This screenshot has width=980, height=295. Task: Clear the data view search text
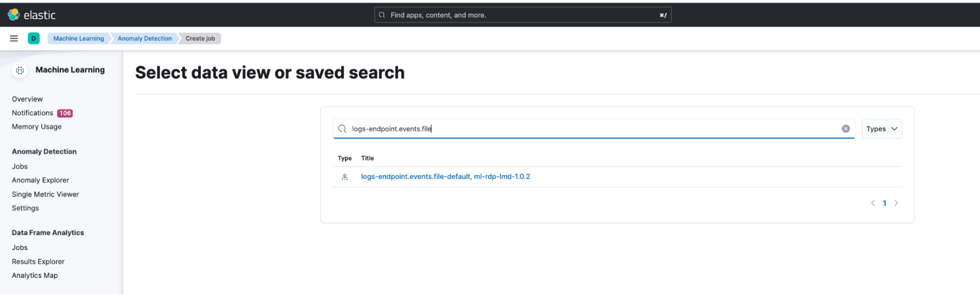click(846, 129)
